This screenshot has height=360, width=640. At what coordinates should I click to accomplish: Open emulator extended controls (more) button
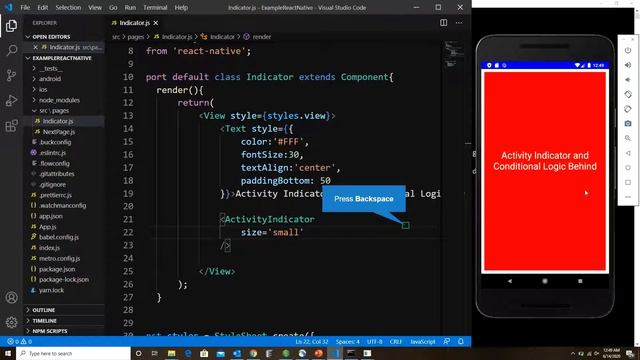[x=628, y=197]
